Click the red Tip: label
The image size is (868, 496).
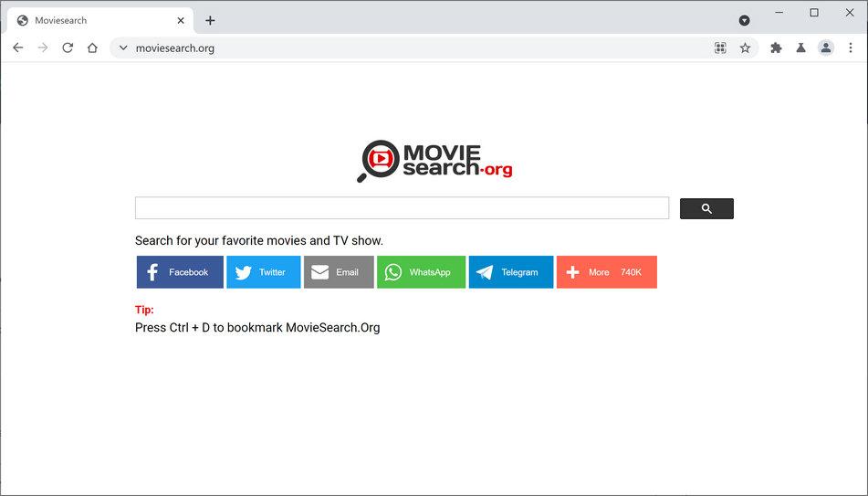pos(144,310)
